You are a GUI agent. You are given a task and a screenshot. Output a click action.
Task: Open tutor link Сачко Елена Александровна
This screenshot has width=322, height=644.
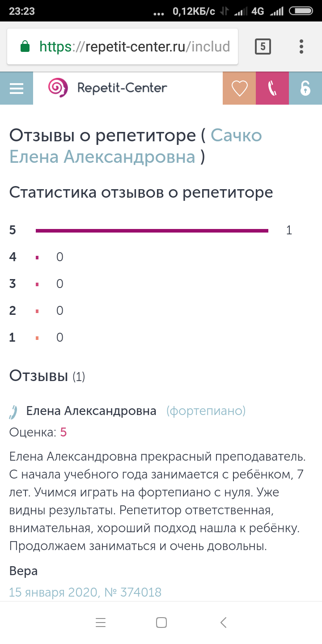click(x=136, y=146)
